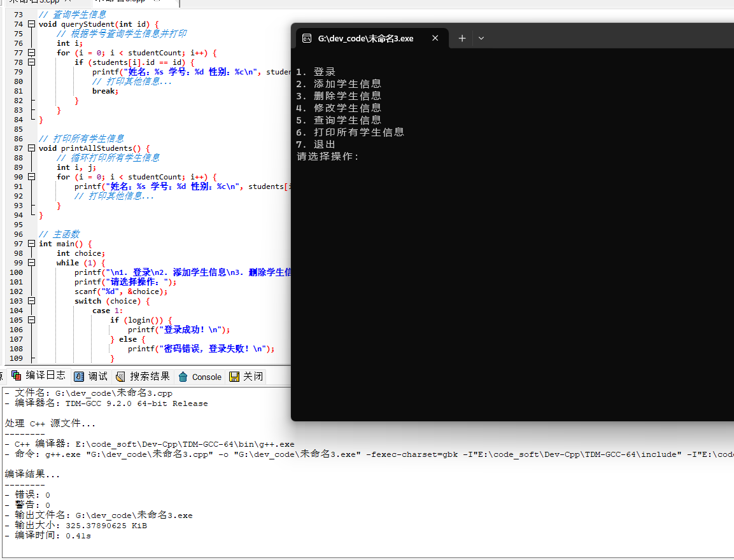This screenshot has height=560, width=734.
Task: Click the C++ 编译器 path line
Action: point(150,444)
